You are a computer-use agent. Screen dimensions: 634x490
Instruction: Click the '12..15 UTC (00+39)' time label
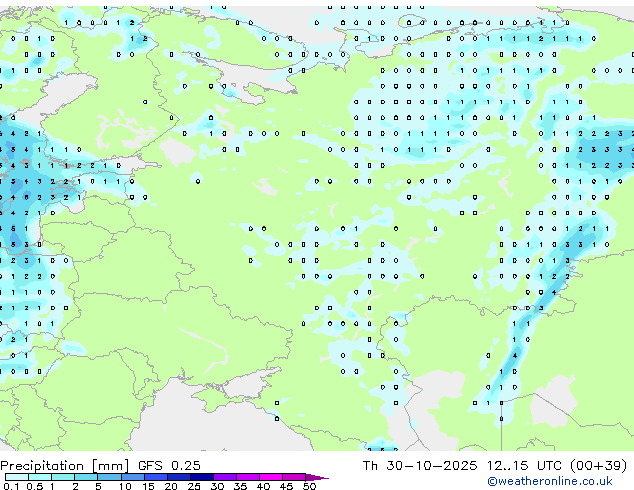coord(557,465)
